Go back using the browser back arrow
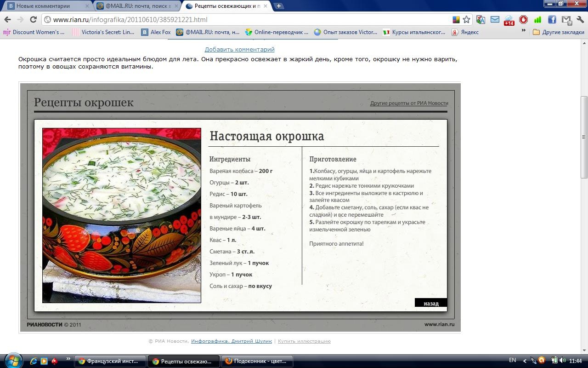 (x=8, y=20)
